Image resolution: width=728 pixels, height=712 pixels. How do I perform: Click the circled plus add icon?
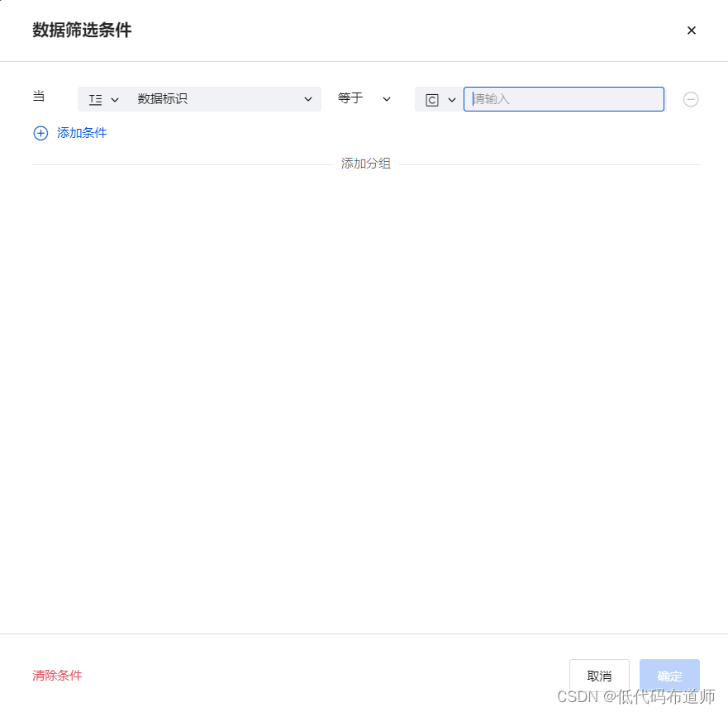coord(40,133)
